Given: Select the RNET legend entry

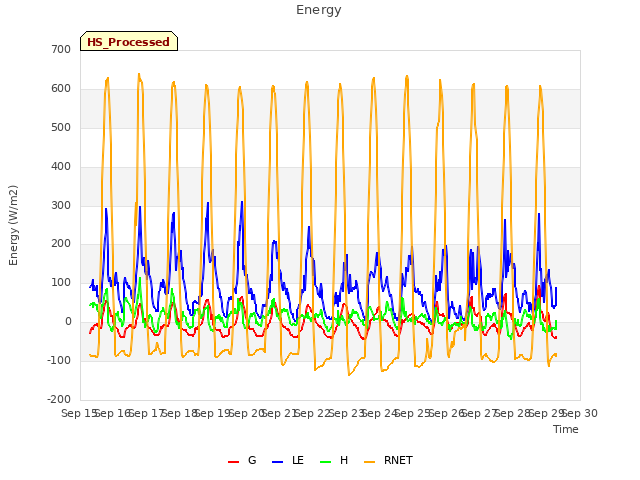Looking at the screenshot, I should pyautogui.click(x=388, y=461).
